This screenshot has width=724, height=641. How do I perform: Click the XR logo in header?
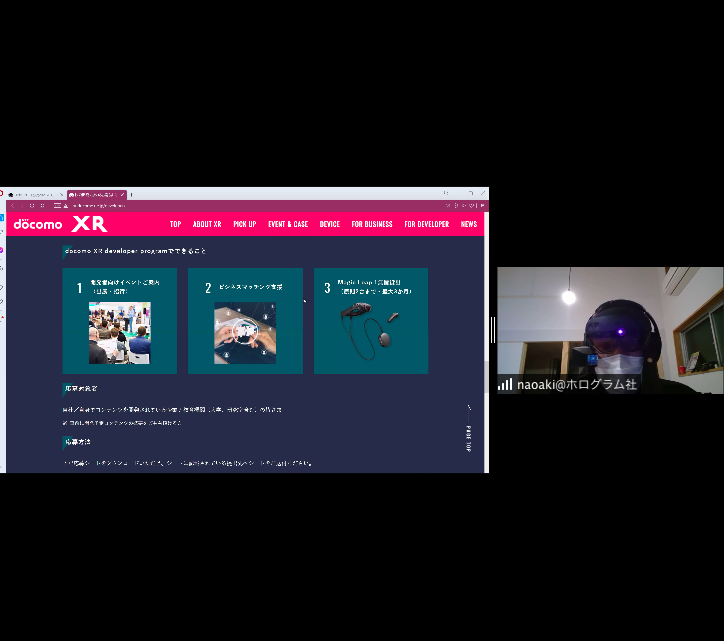[x=90, y=224]
